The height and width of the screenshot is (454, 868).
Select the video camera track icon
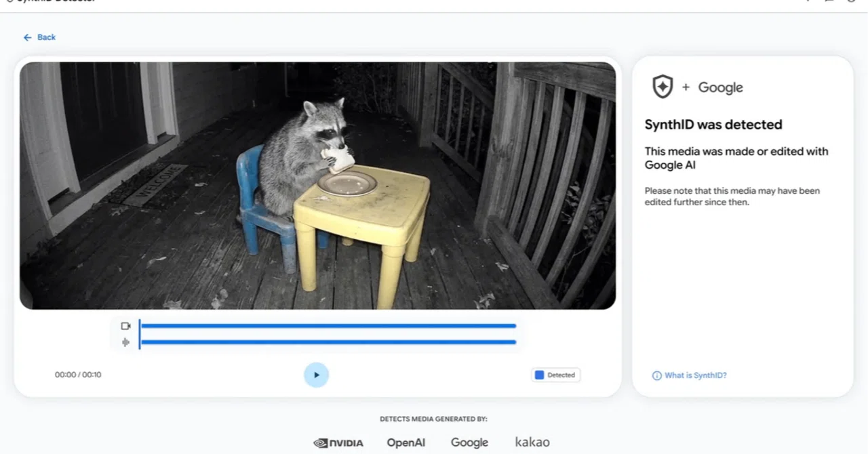(x=125, y=326)
